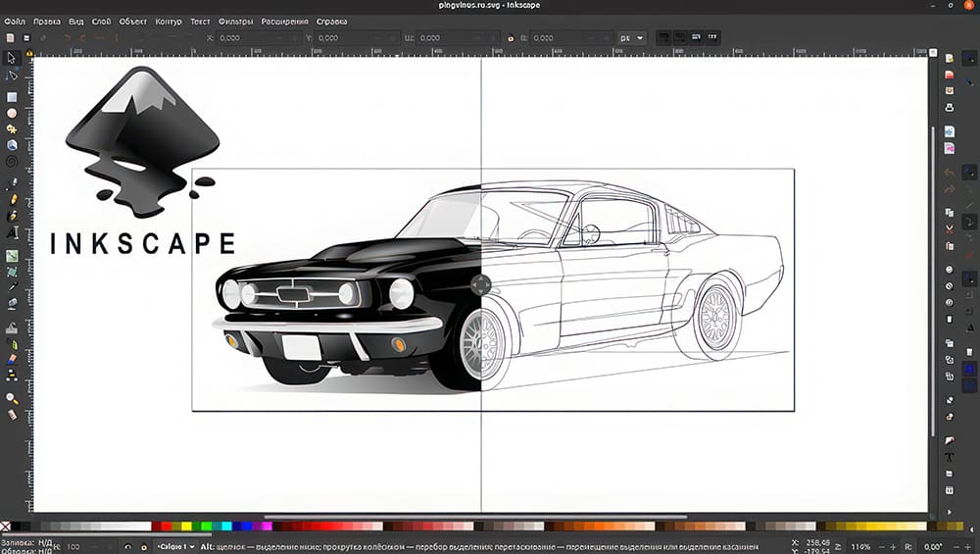Choose the Spray tool

[x=12, y=344]
